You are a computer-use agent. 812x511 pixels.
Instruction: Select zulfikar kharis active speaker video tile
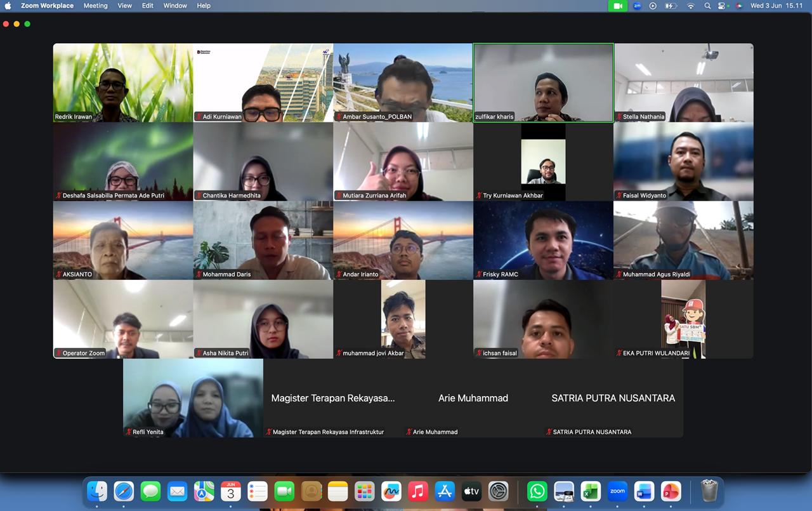point(544,83)
